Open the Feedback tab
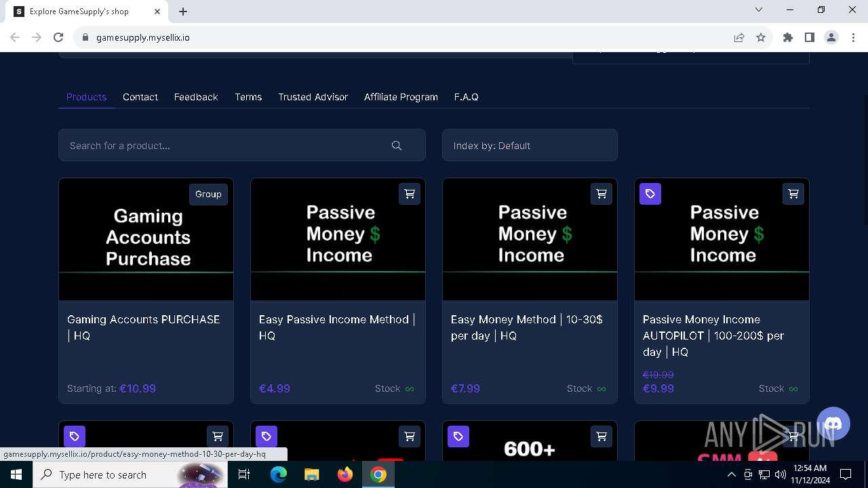Screen dimensions: 868x488 click(196, 97)
